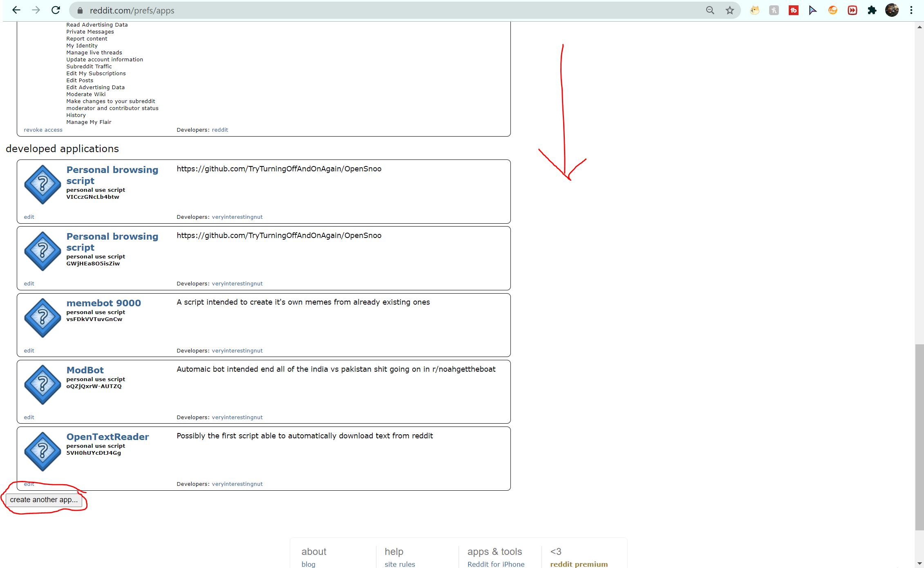The image size is (924, 568).
Task: Open veryinterestingnut developer link under OpenTextReader
Action: click(x=237, y=484)
